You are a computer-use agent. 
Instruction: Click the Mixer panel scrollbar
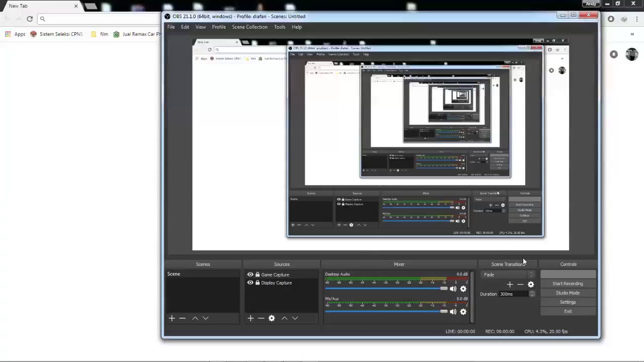point(472,297)
